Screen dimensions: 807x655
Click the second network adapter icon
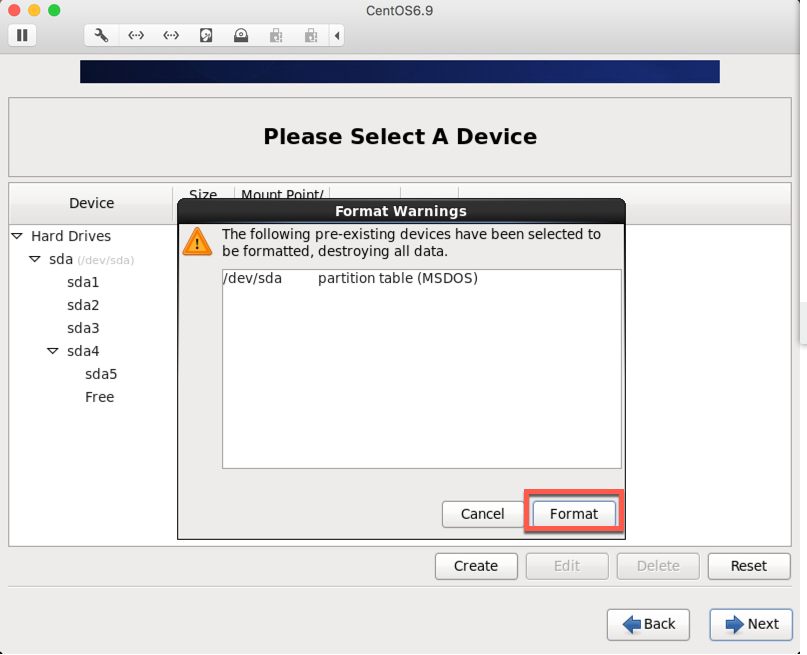point(171,35)
